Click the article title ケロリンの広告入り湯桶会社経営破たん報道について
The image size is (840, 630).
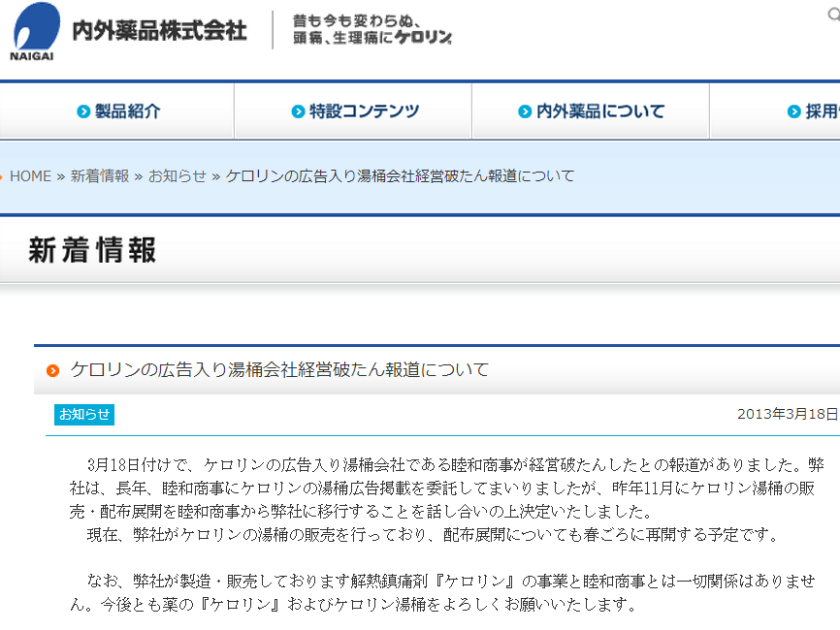[279, 370]
